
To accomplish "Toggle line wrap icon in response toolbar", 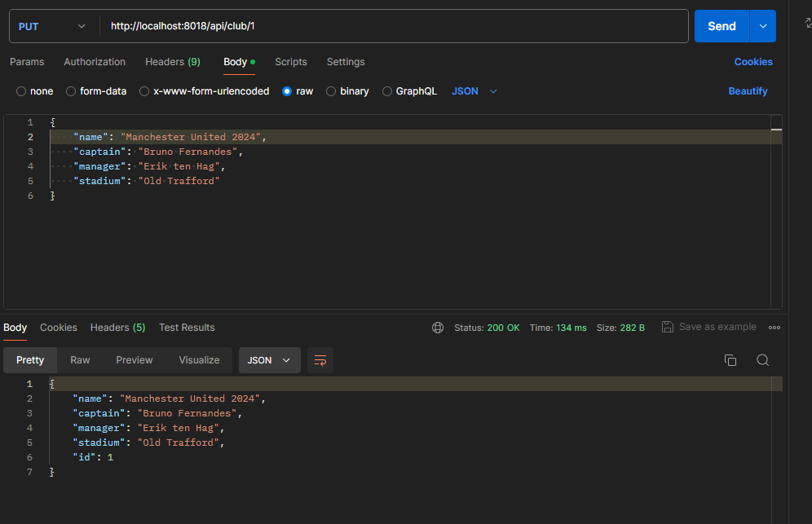I will (x=320, y=360).
